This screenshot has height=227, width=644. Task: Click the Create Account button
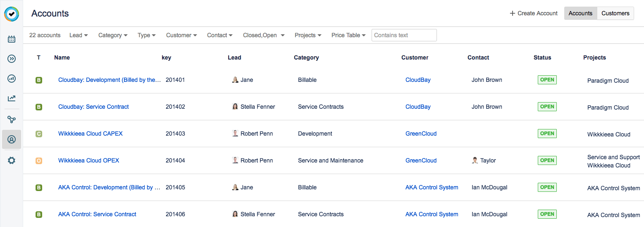click(x=534, y=13)
